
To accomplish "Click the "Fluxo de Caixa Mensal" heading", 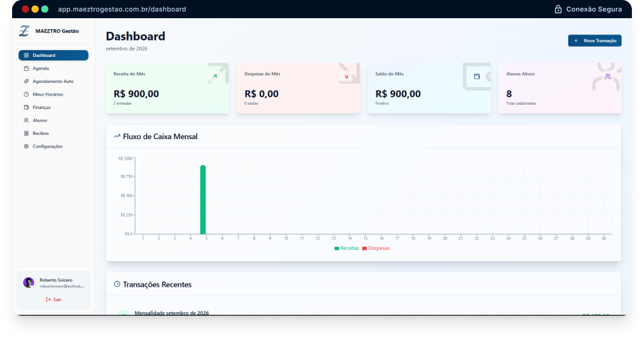I will pos(160,136).
